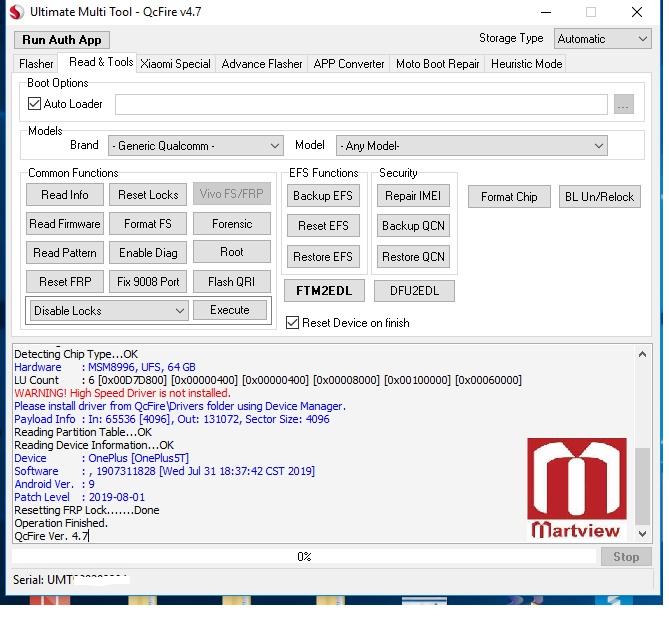The width and height of the screenshot is (669, 618).
Task: Click the 0% progress bar
Action: (304, 557)
